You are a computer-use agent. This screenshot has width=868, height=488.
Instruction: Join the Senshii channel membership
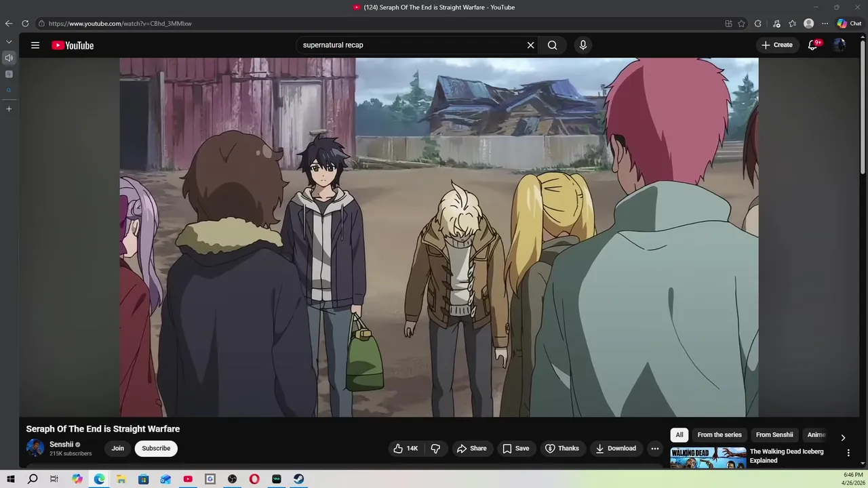[x=118, y=449]
